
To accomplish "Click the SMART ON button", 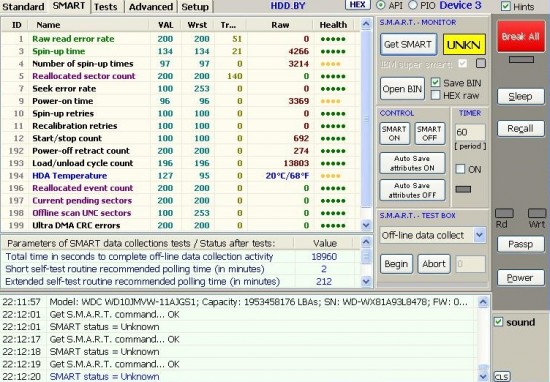I will pos(394,133).
